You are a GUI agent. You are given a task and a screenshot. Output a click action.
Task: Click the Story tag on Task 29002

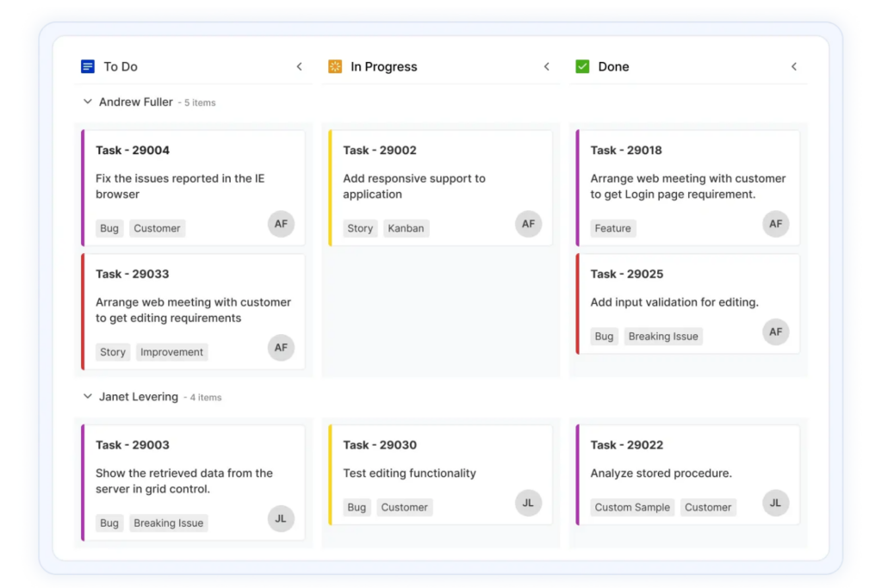[x=360, y=228]
